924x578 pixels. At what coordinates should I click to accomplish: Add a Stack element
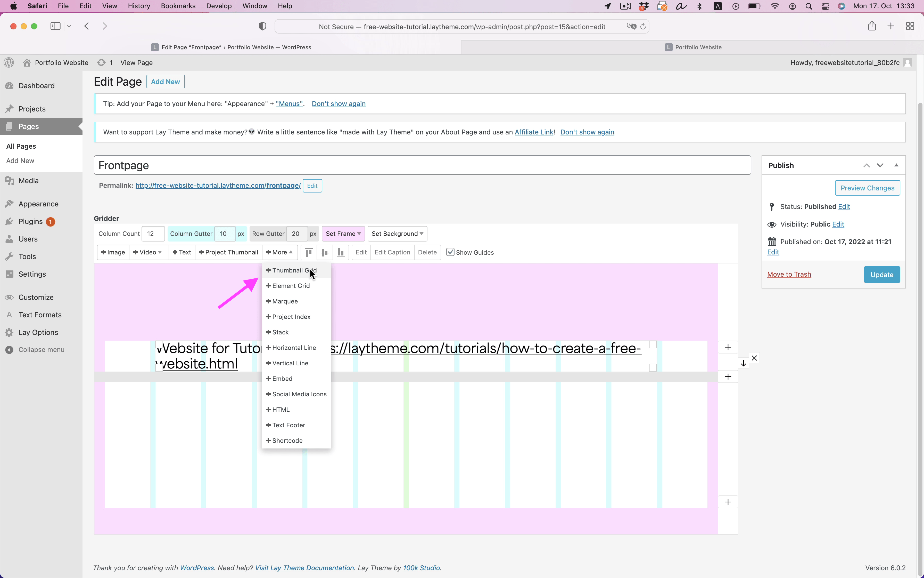(296, 332)
